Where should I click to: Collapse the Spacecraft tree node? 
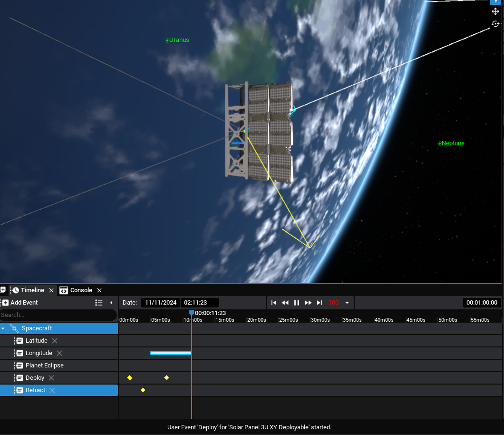[x=3, y=328]
